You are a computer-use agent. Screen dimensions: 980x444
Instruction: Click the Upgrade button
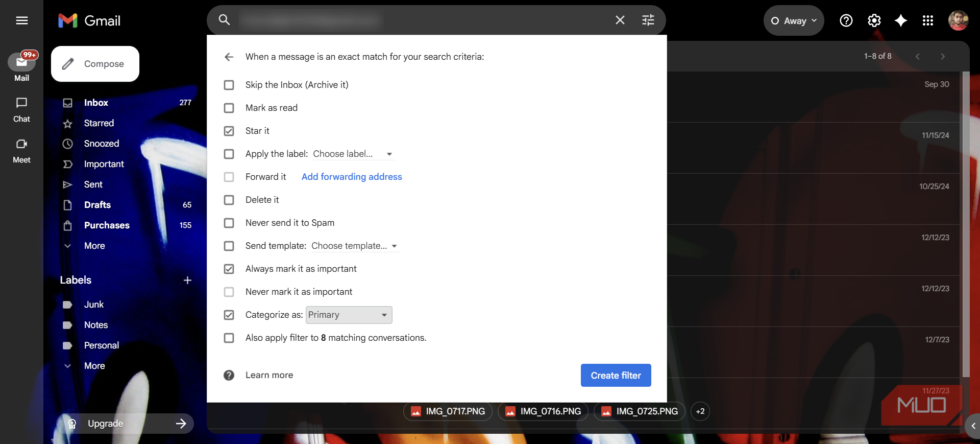(x=125, y=424)
